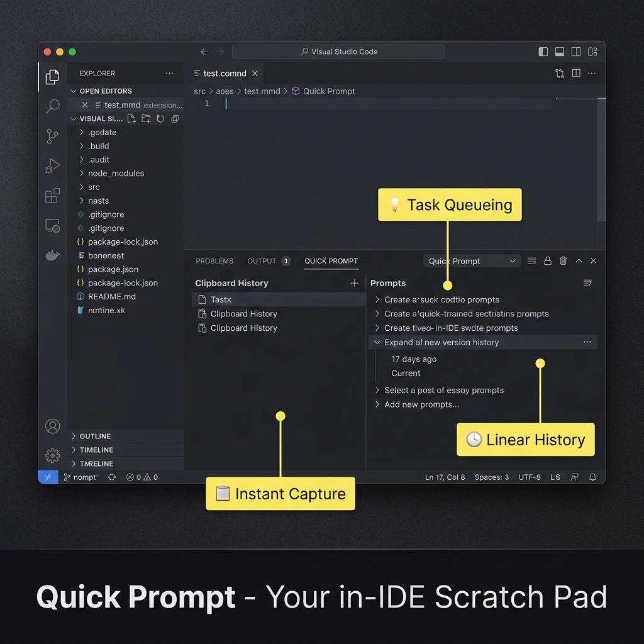Close test.mmd in Open Editors list
644x644 pixels.
tap(85, 105)
